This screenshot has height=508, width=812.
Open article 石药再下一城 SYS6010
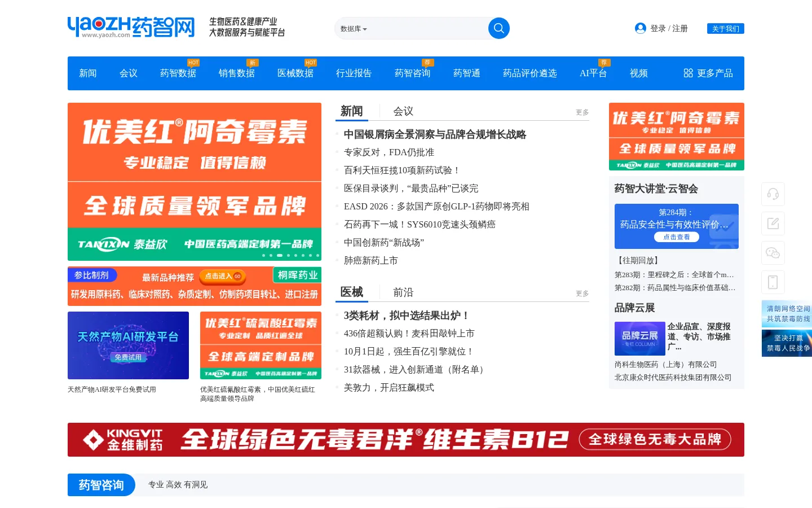(420, 225)
